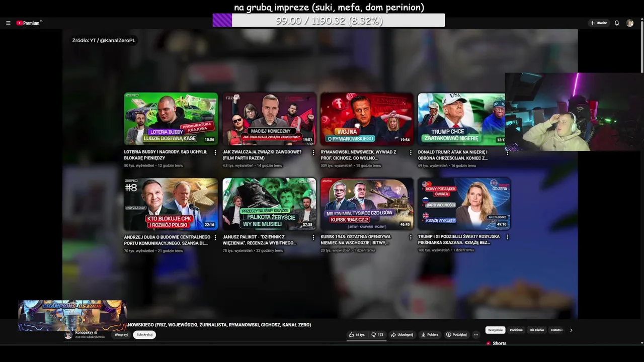This screenshot has width=644, height=362.
Task: Select the Ostatnio filter chip
Action: tap(557, 330)
